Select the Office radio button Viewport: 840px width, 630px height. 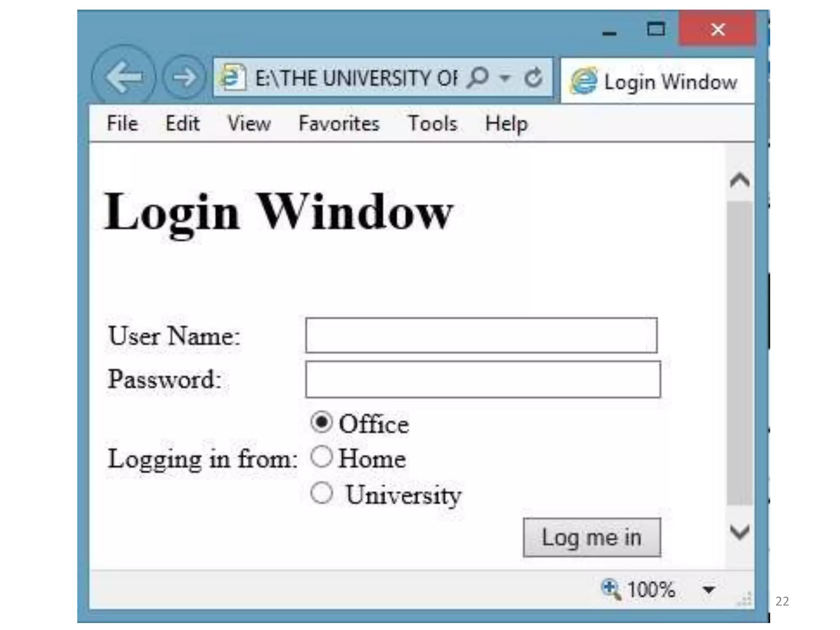pos(321,422)
